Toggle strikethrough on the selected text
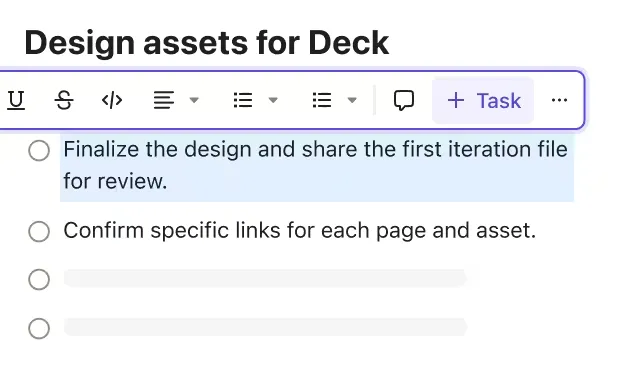The image size is (620, 370). pyautogui.click(x=64, y=100)
